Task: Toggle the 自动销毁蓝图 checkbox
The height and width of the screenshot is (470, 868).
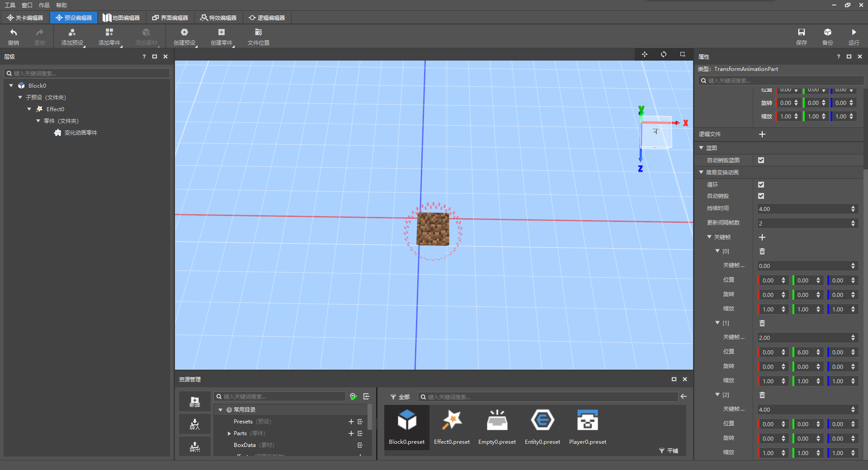Action: [x=761, y=160]
